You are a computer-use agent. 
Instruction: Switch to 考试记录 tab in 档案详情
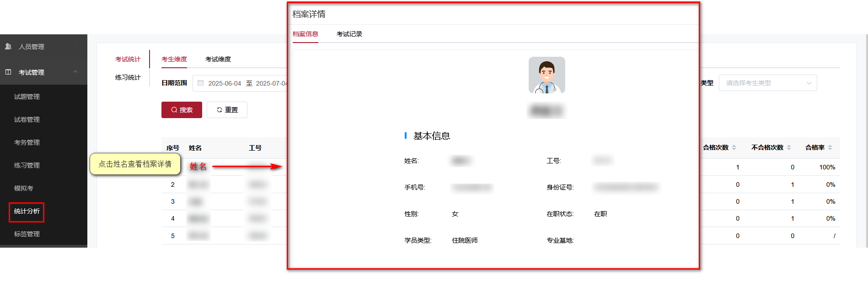(349, 34)
